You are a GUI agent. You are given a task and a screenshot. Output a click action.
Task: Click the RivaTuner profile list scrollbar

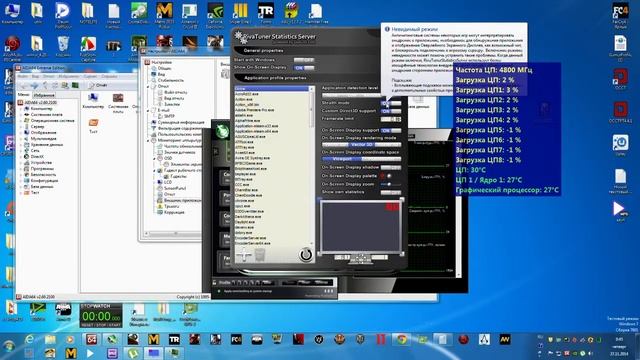tap(311, 165)
